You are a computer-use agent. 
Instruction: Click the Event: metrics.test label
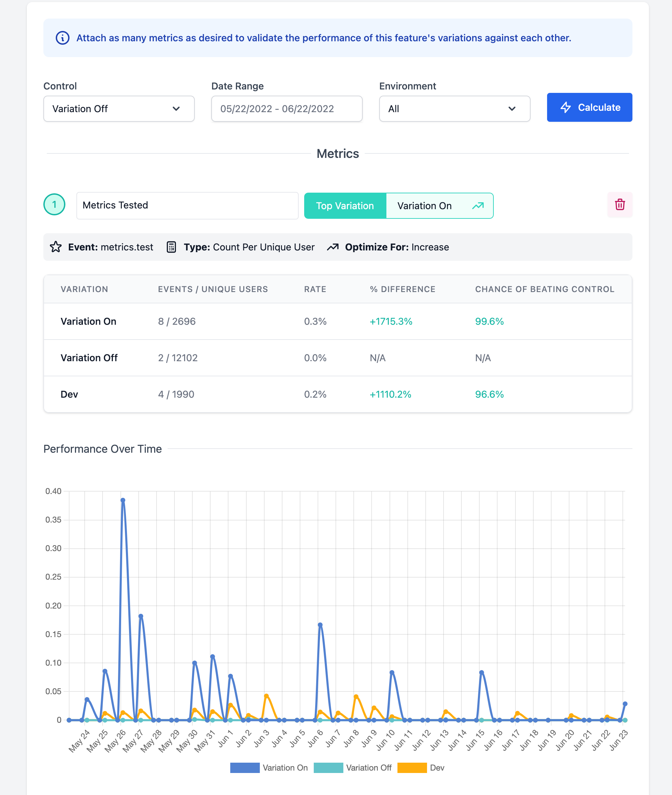[x=110, y=247]
